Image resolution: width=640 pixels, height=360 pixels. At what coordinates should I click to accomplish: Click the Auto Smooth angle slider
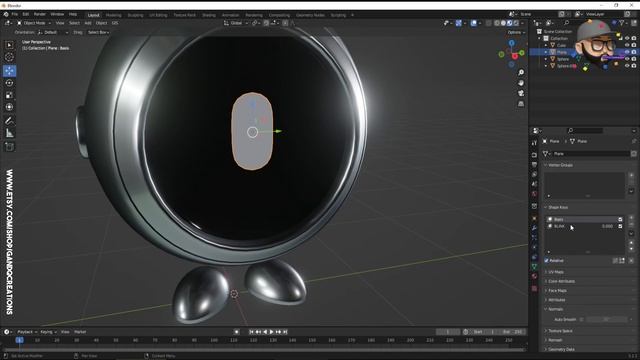607,320
